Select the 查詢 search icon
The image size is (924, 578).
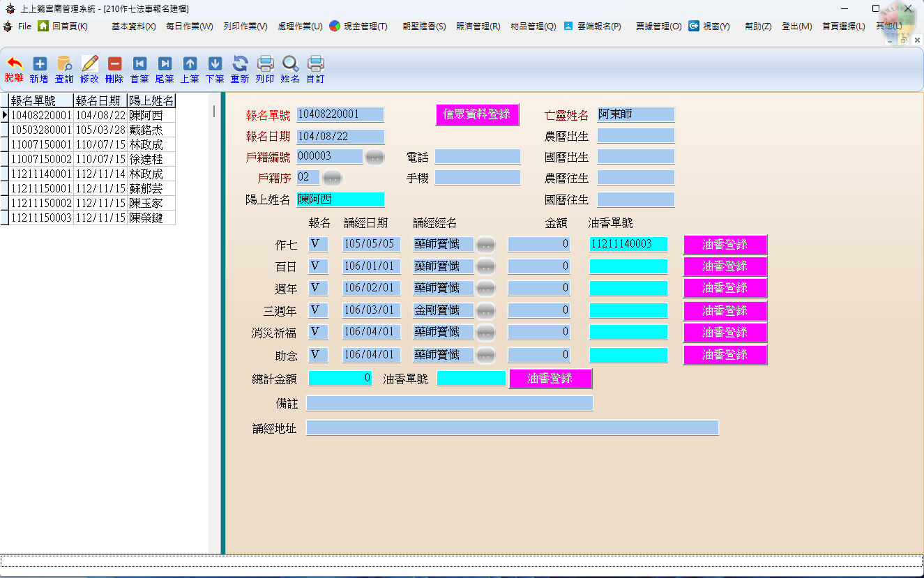click(x=64, y=68)
